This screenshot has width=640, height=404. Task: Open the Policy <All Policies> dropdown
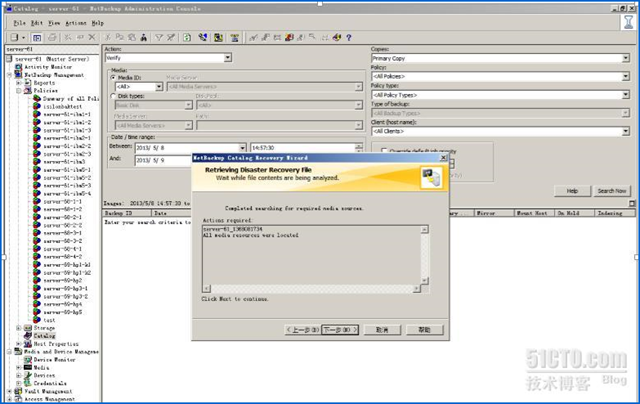tap(626, 76)
